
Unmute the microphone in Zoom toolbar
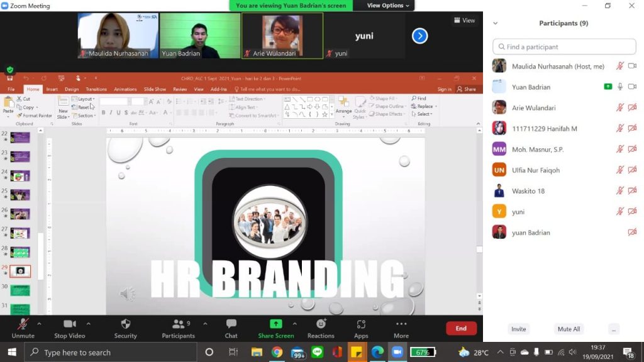[x=23, y=328]
